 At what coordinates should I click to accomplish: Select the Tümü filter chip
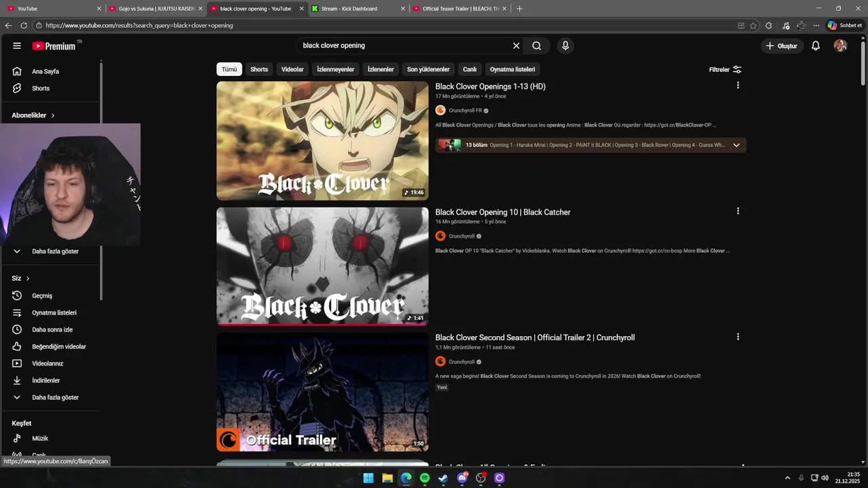229,69
